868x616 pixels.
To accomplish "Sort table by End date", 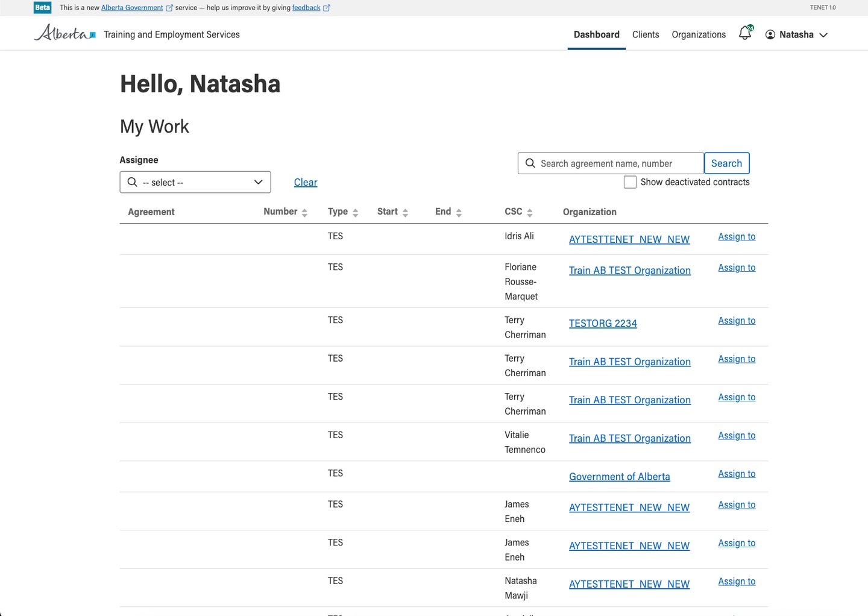I will pos(459,212).
